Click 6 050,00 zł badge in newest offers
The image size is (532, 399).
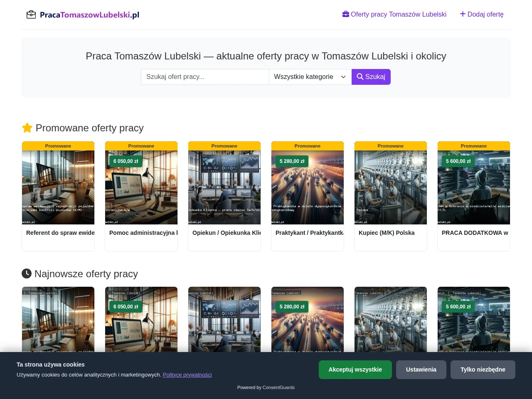(126, 307)
